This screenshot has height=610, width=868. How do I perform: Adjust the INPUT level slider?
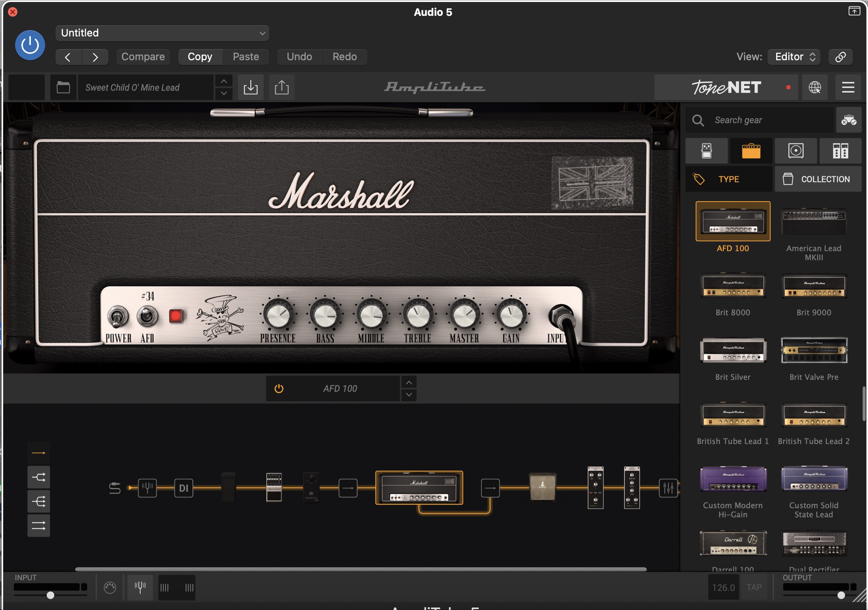click(50, 595)
